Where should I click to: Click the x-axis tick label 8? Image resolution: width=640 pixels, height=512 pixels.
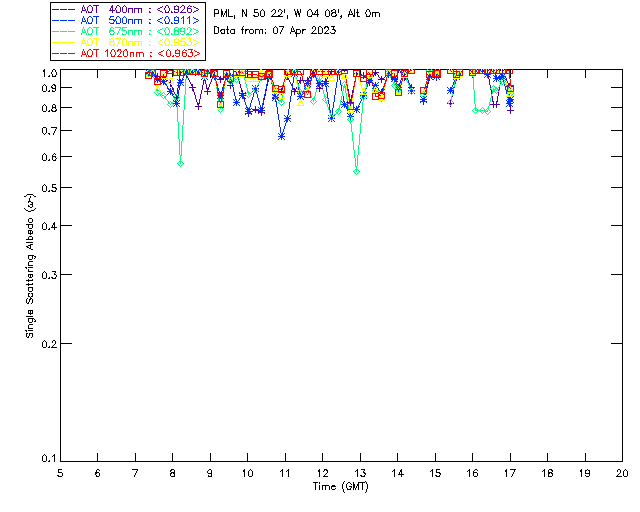pyautogui.click(x=173, y=473)
